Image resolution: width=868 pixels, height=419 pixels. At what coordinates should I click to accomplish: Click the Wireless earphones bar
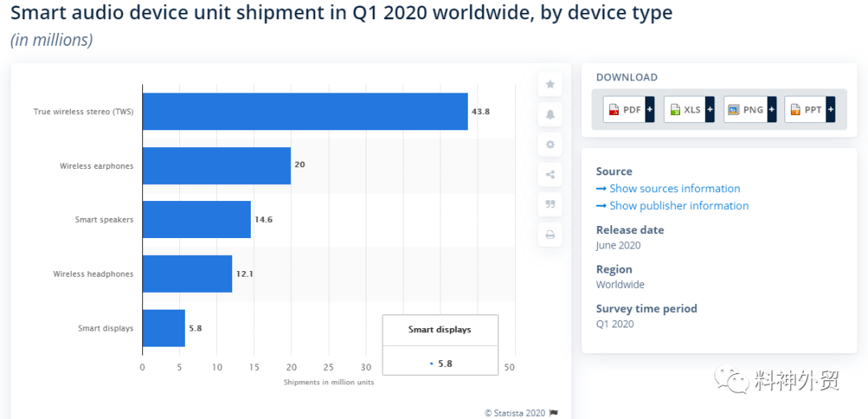(216, 165)
